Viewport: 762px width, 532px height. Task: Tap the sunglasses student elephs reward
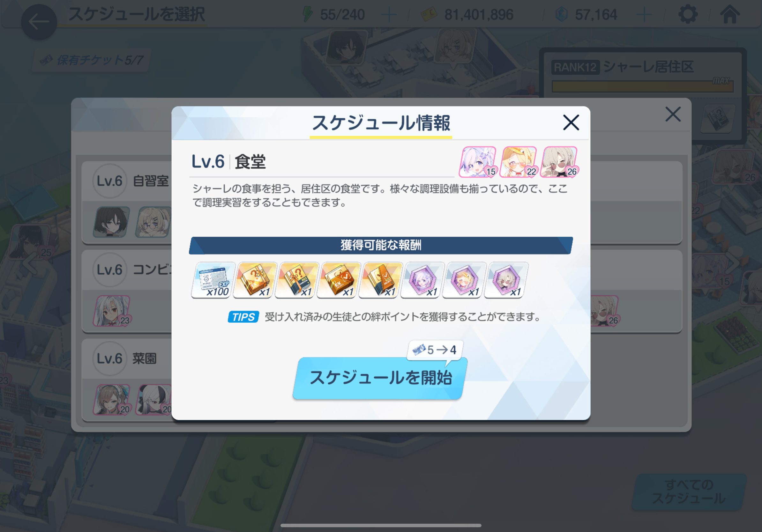click(506, 280)
